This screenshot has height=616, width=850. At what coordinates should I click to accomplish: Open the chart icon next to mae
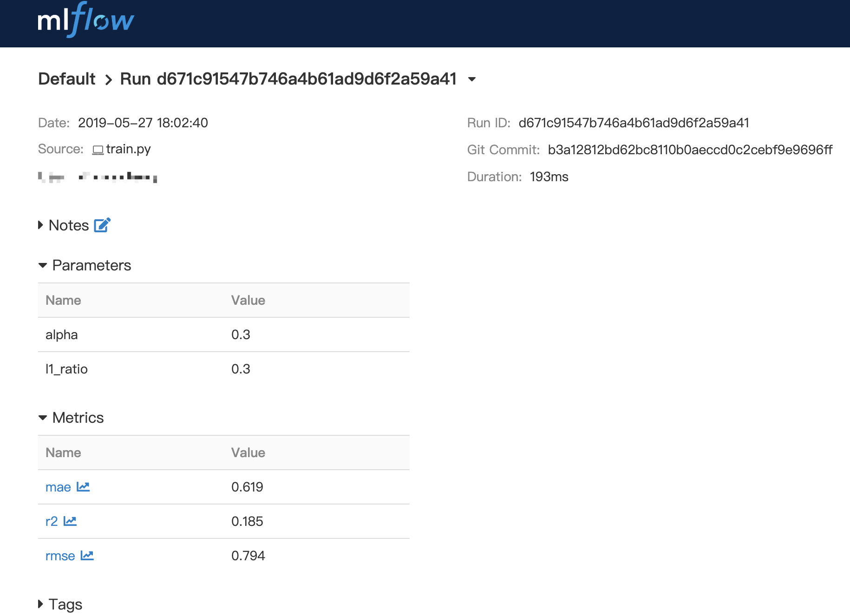click(x=83, y=487)
